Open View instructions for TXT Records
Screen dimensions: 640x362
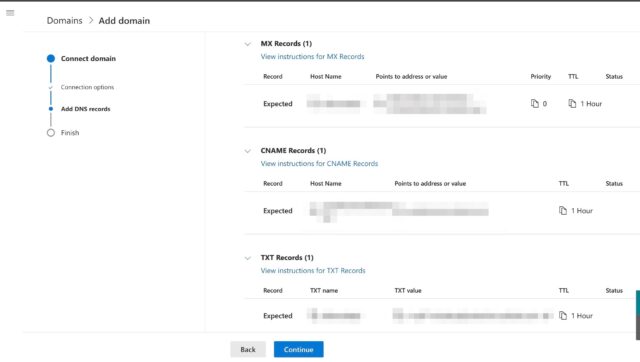[313, 271]
